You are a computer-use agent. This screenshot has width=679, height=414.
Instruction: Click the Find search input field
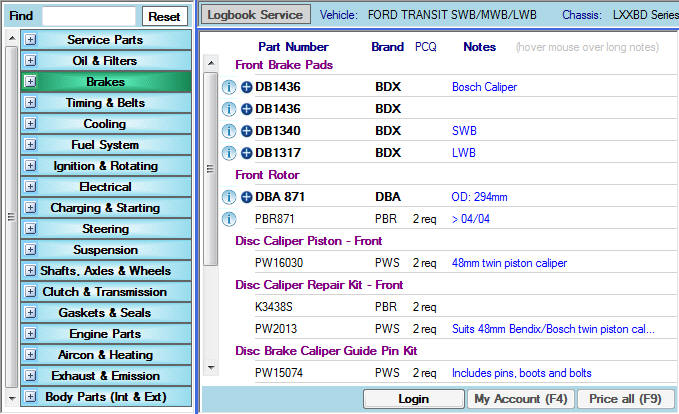[x=89, y=17]
